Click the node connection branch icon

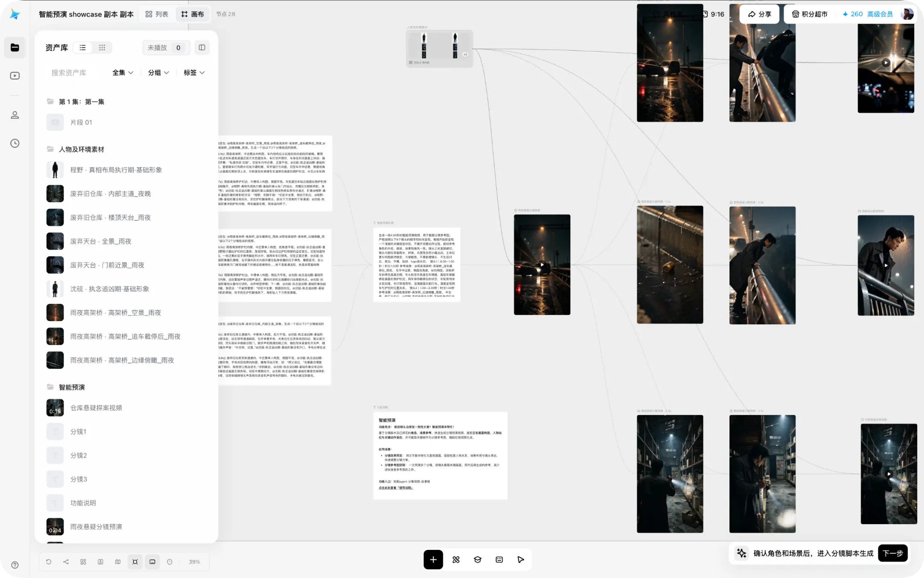pyautogui.click(x=66, y=562)
